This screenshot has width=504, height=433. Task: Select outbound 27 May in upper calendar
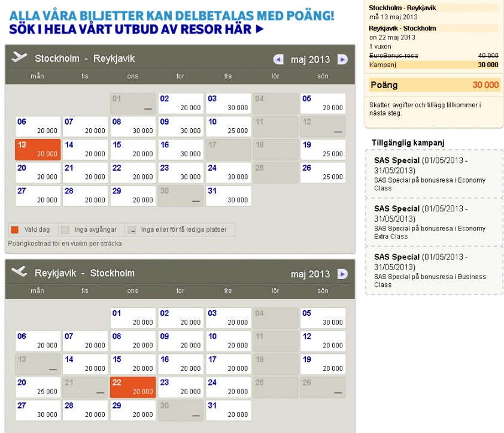38,196
